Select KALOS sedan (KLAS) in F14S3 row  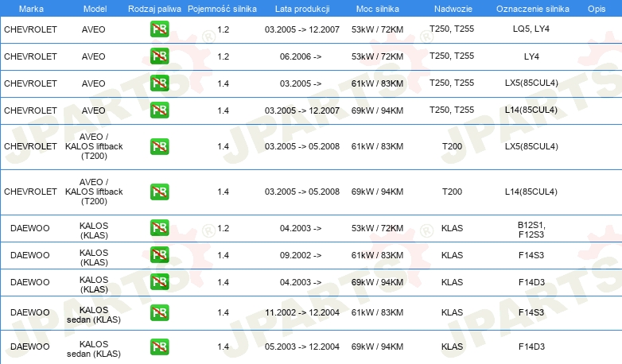(94, 315)
